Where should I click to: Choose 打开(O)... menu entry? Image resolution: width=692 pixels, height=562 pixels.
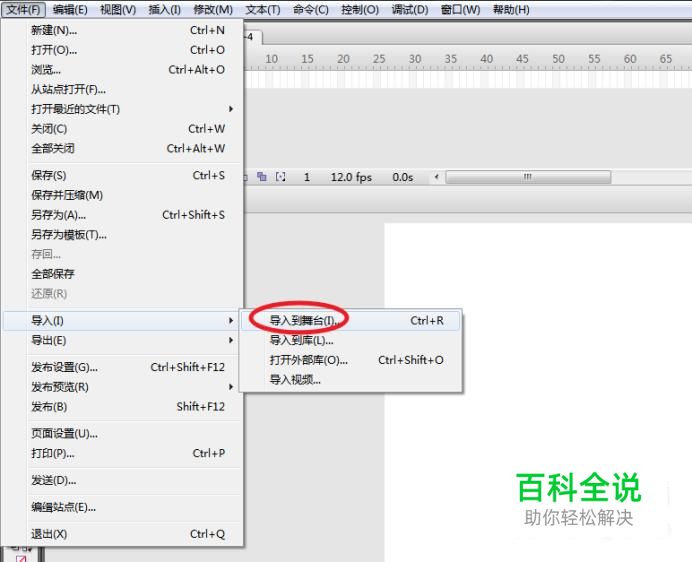click(x=123, y=50)
